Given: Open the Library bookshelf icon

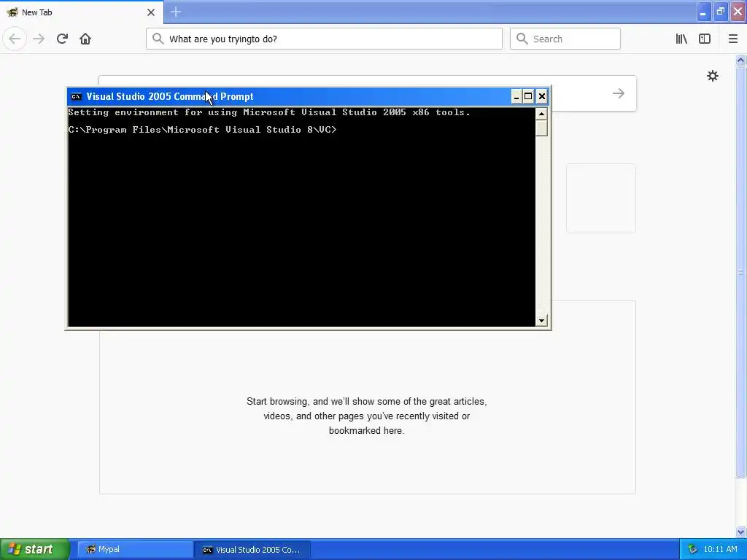Looking at the screenshot, I should (681, 39).
